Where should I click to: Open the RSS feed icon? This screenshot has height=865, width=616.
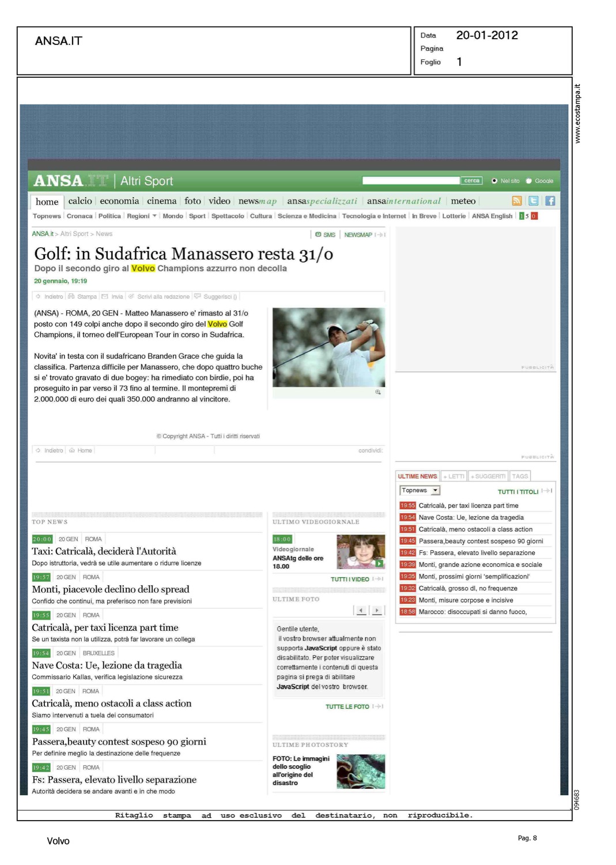pyautogui.click(x=516, y=201)
